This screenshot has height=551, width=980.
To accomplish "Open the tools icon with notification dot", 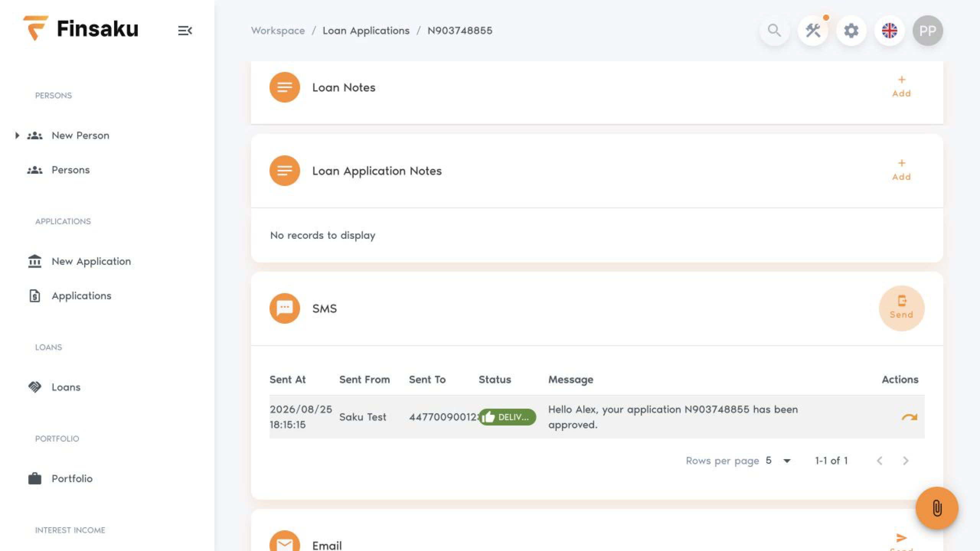I will (x=813, y=30).
